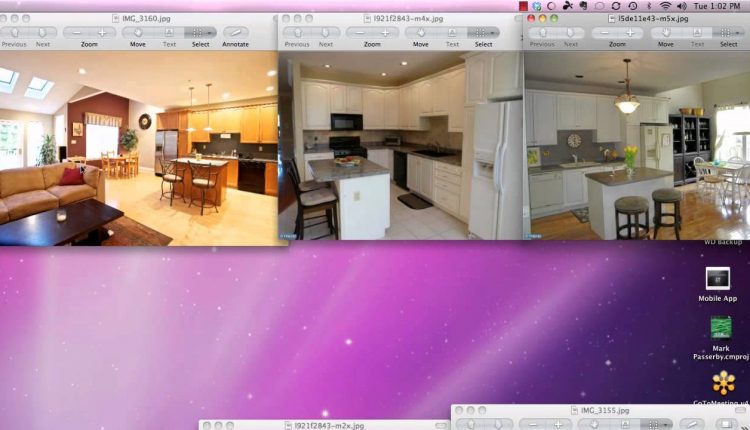Choose Select tool in IMG_3155.jpg window
Image resolution: width=750 pixels, height=430 pixels.
pos(653,424)
